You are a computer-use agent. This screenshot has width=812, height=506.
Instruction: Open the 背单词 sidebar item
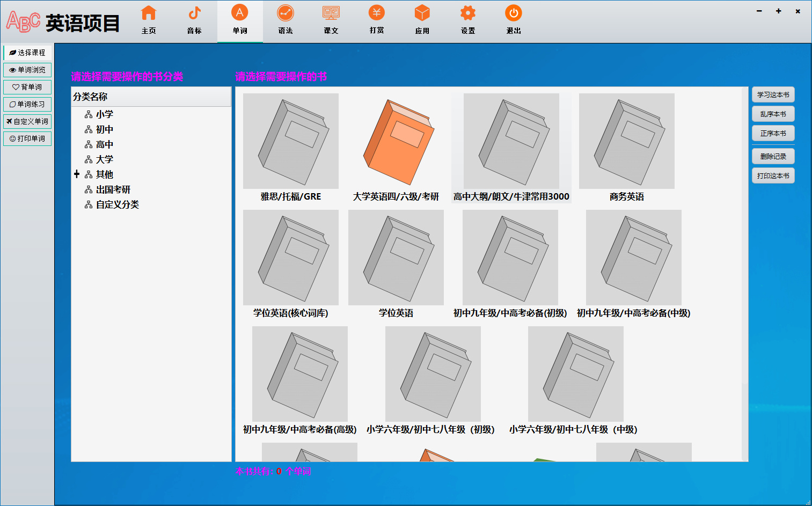27,87
